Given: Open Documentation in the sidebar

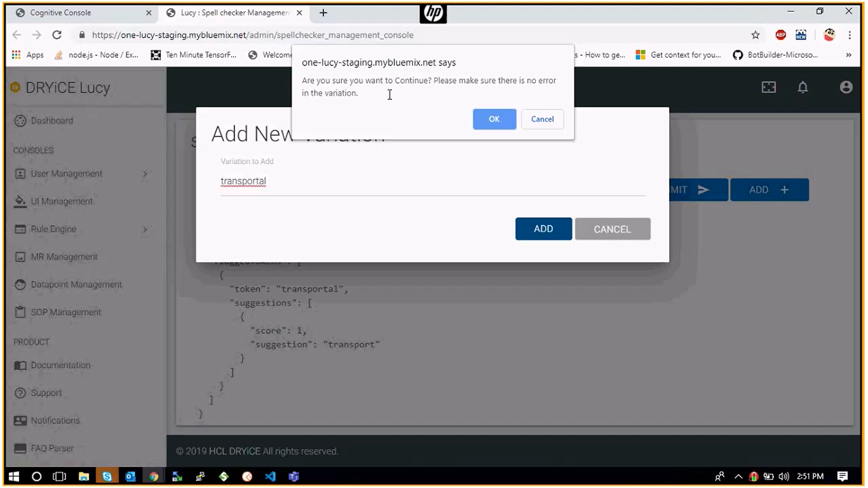Looking at the screenshot, I should (60, 365).
